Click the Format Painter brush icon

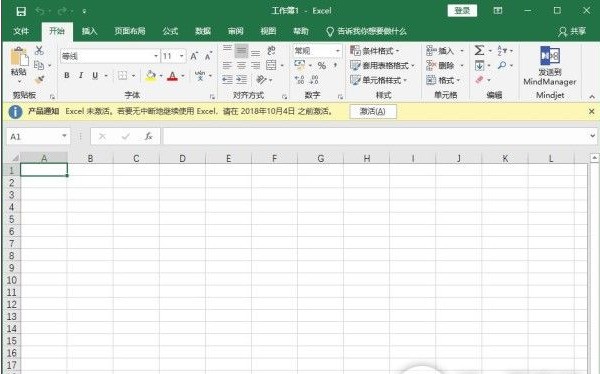point(39,80)
